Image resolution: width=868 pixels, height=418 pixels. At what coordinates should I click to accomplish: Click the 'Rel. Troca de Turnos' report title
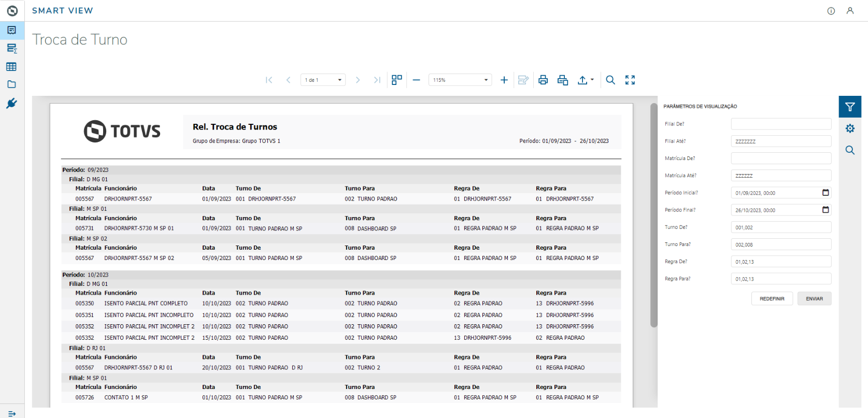coord(235,127)
